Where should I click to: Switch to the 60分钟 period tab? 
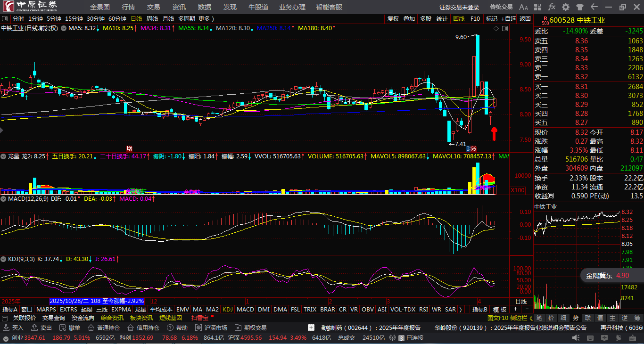point(117,19)
